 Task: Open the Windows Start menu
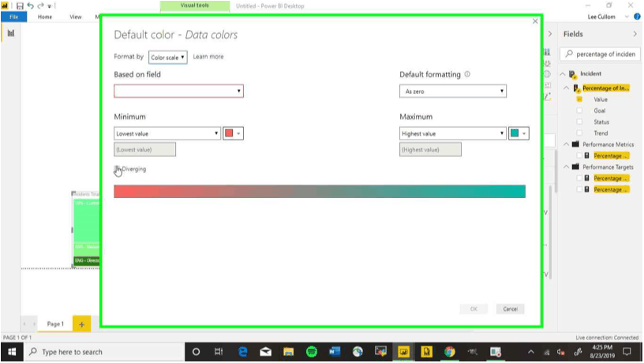pos(12,352)
